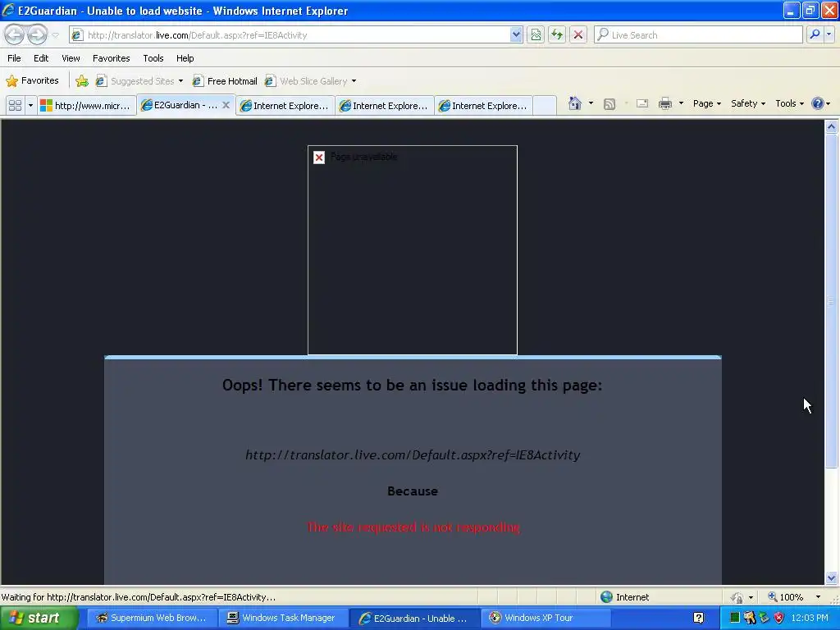Open the Edit menu
This screenshot has width=840, height=630.
[x=41, y=58]
